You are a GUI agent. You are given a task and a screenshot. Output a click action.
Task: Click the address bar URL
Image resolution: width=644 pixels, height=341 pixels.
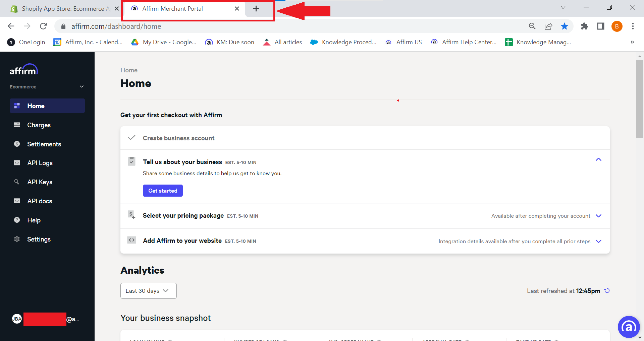click(x=116, y=26)
